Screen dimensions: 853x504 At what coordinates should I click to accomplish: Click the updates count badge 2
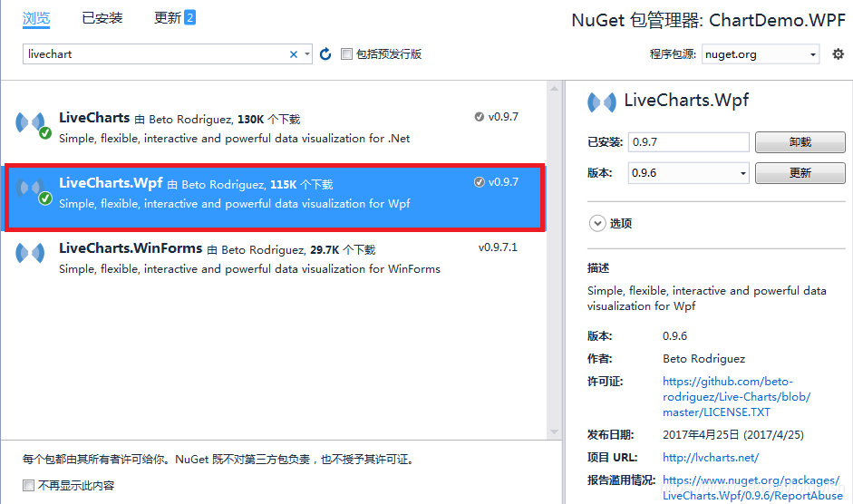pyautogui.click(x=189, y=17)
